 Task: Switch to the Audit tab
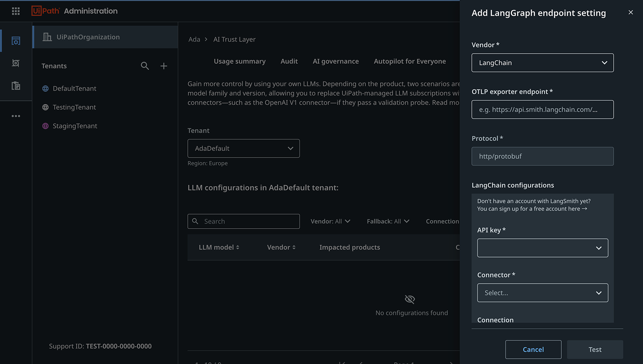(x=289, y=61)
